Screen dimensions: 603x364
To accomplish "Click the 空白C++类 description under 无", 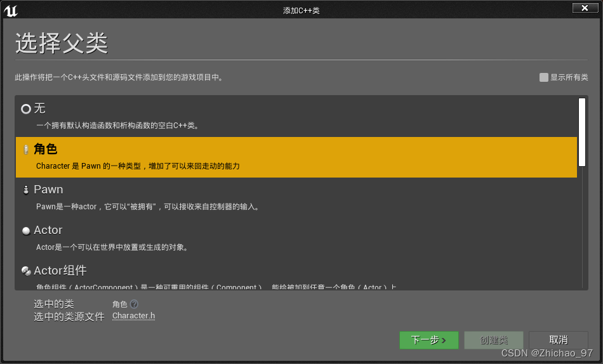I will tap(117, 126).
